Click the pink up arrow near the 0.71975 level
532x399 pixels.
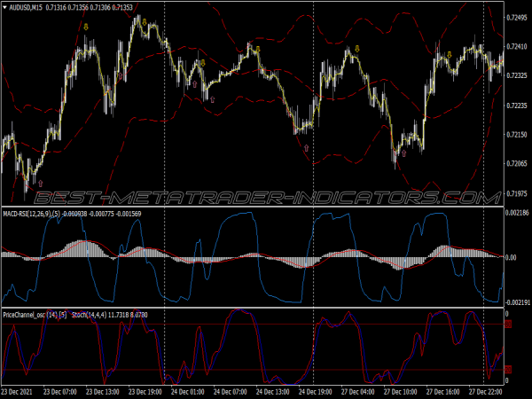point(41,184)
